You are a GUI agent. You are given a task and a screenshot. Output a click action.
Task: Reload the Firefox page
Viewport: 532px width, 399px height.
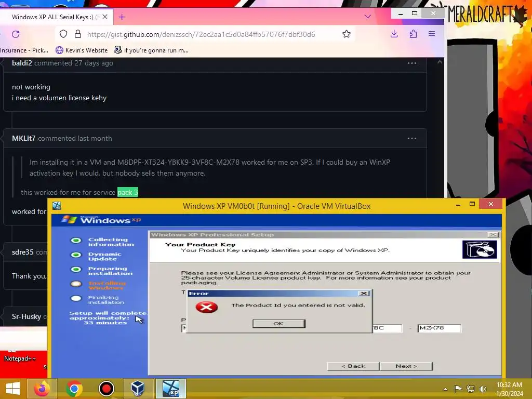pos(16,34)
